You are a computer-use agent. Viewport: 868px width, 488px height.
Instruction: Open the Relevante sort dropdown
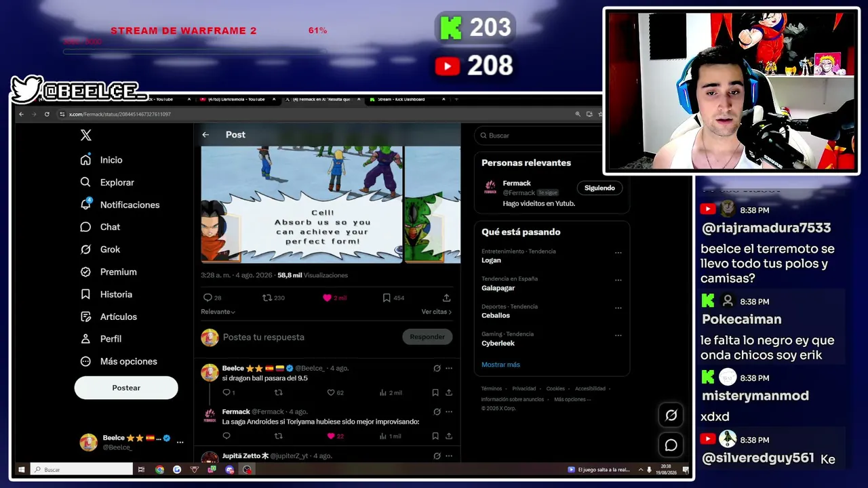(218, 312)
